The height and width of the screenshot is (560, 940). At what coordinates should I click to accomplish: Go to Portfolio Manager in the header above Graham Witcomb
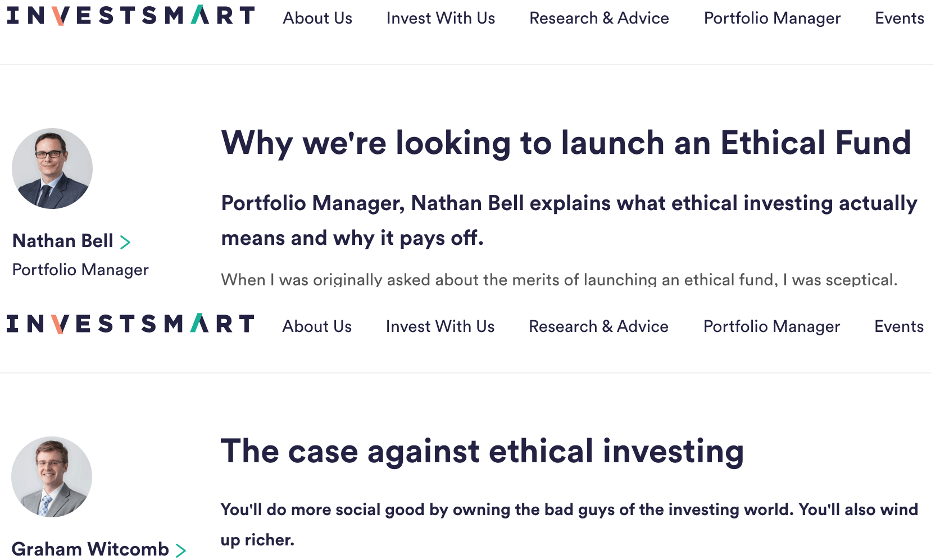(x=771, y=326)
